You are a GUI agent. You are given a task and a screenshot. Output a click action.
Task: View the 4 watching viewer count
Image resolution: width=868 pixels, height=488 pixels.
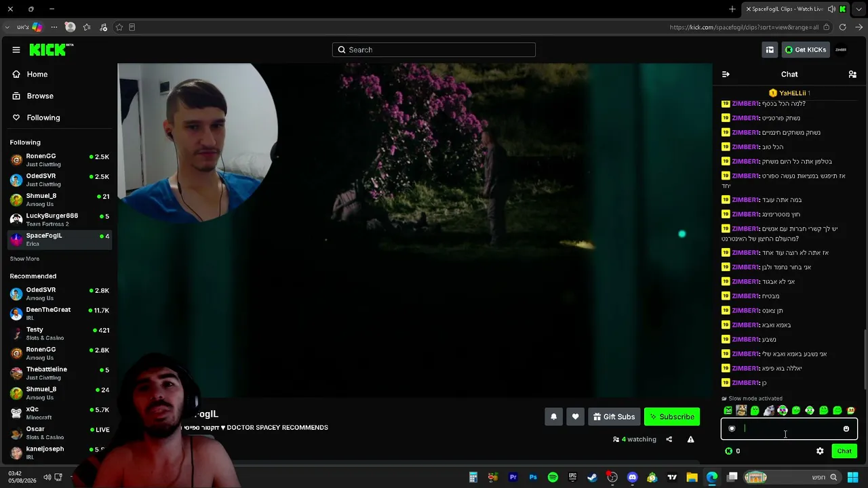coord(635,439)
